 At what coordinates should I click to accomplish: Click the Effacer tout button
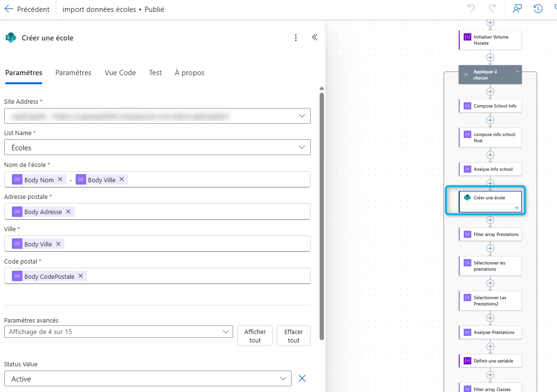pyautogui.click(x=293, y=335)
